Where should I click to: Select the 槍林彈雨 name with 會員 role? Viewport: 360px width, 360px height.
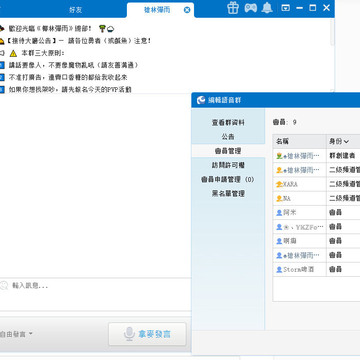302,255
